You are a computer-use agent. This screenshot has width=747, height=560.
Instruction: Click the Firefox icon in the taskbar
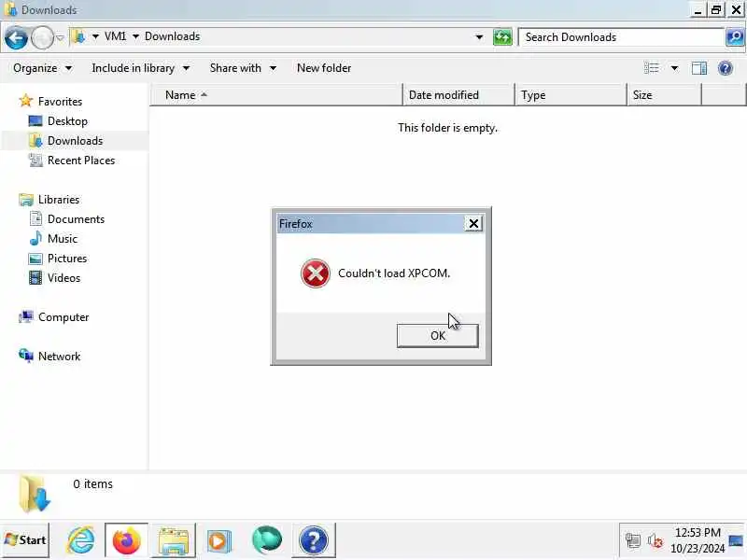point(126,540)
